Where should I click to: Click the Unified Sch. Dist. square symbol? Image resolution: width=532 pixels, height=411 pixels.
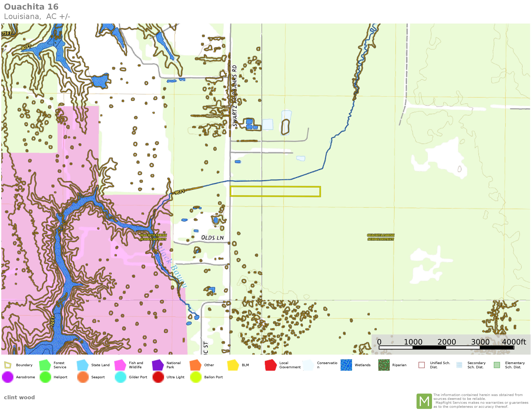421,365
